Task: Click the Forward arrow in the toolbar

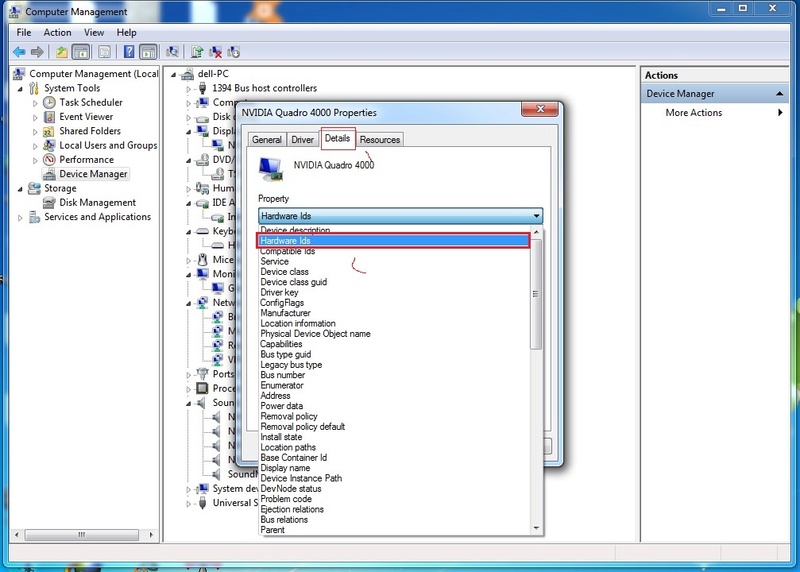Action: coord(37,52)
